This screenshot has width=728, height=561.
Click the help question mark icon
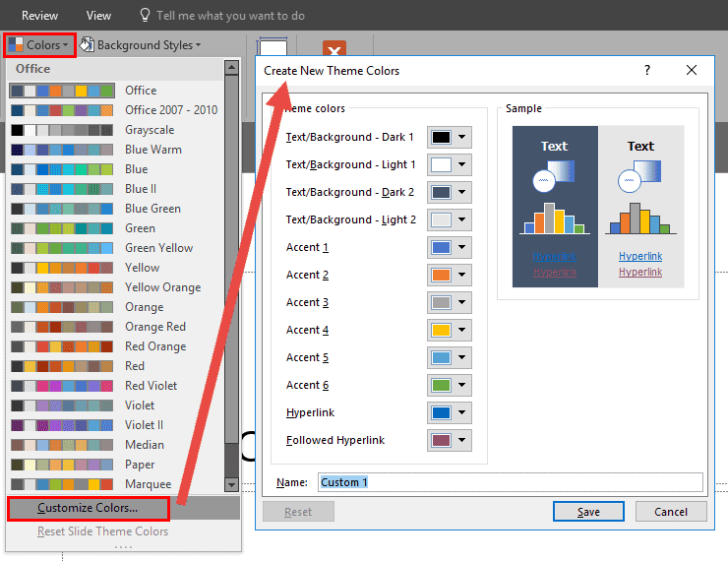(x=646, y=71)
